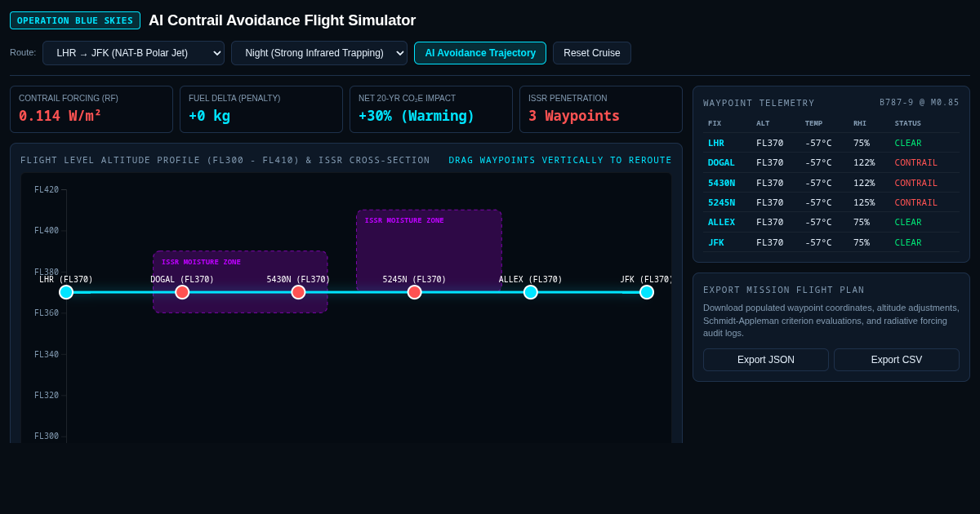This screenshot has height=514, width=980.
Task: Click 5245N fix in telemetry table
Action: (x=721, y=202)
